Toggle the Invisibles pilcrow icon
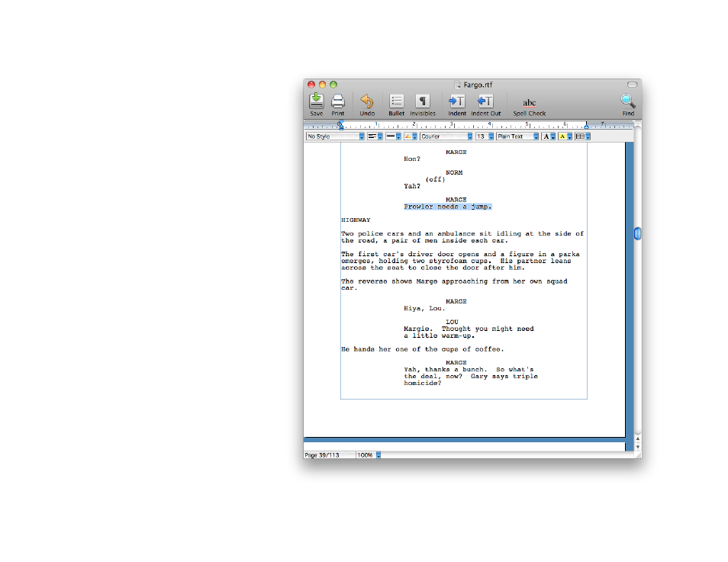 click(x=423, y=101)
